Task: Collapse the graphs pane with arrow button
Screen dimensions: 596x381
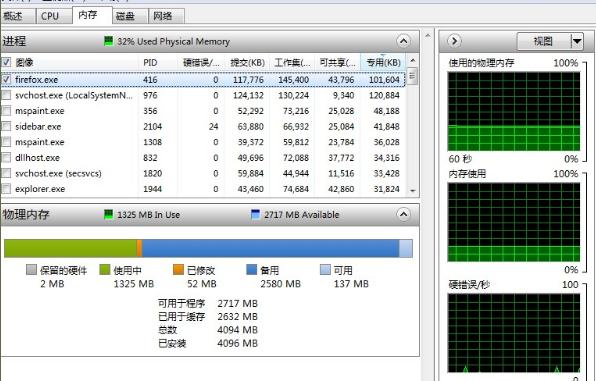Action: coord(454,41)
